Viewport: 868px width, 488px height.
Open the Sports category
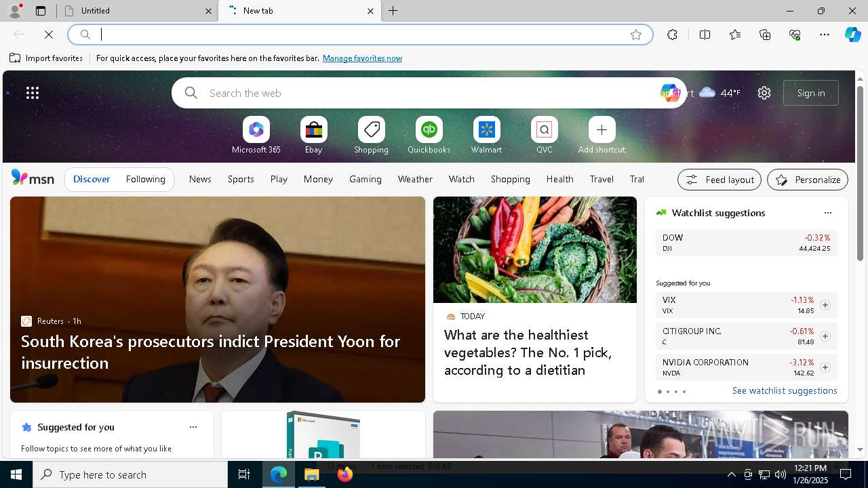click(x=241, y=179)
